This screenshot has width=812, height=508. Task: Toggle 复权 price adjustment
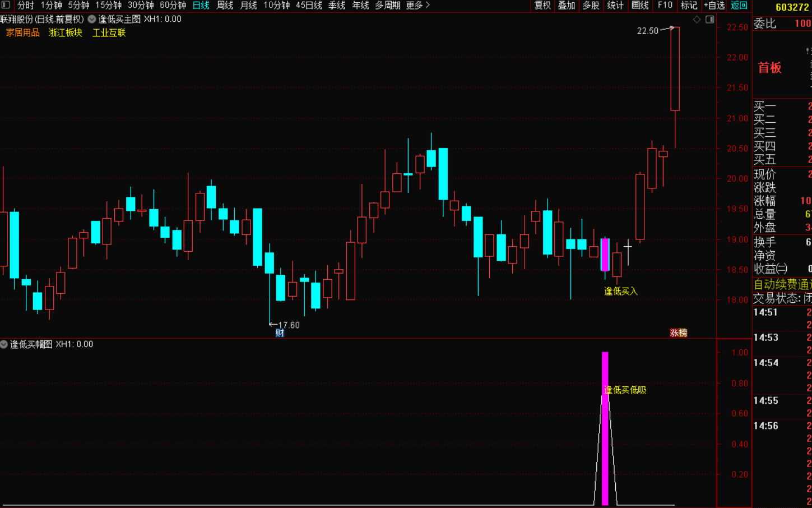542,6
